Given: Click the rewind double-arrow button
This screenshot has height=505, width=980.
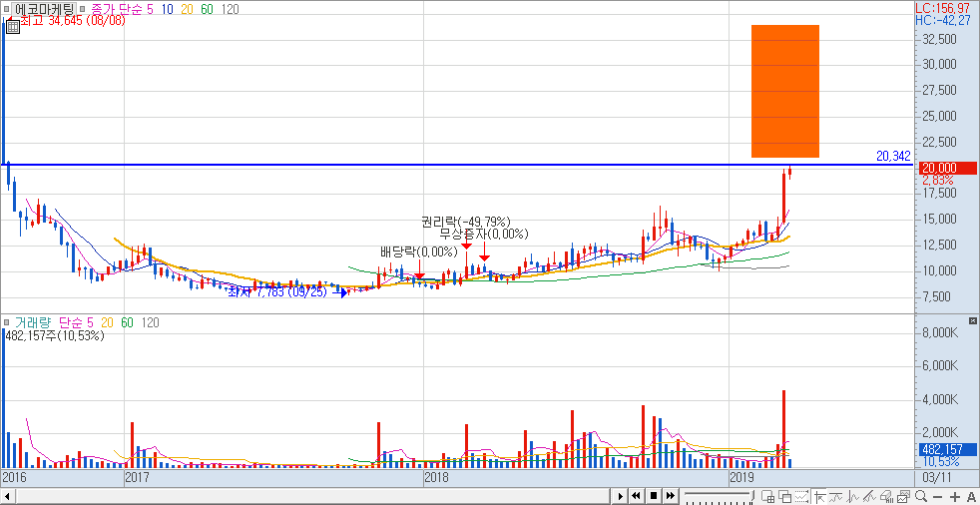Looking at the screenshot, I should click(x=637, y=496).
